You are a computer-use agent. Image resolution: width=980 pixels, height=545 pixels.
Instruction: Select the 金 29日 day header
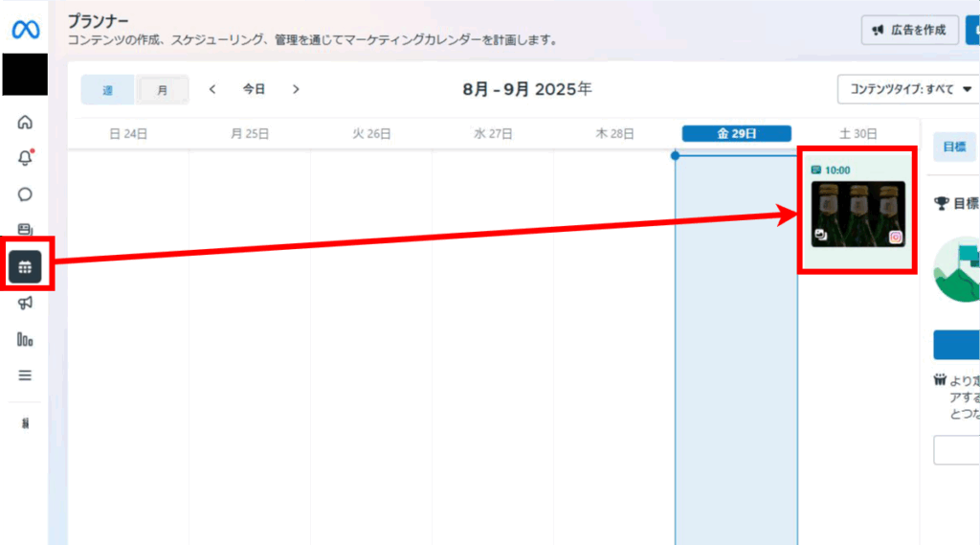736,134
